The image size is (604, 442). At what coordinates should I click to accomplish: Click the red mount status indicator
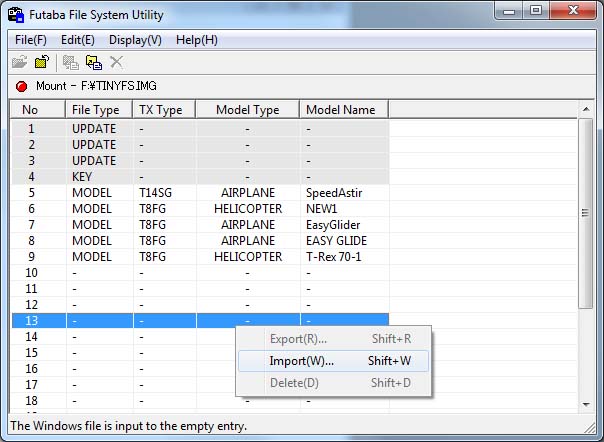pos(20,86)
